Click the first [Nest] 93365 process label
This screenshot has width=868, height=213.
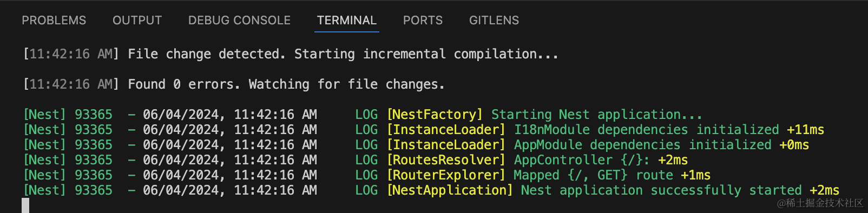pyautogui.click(x=68, y=115)
